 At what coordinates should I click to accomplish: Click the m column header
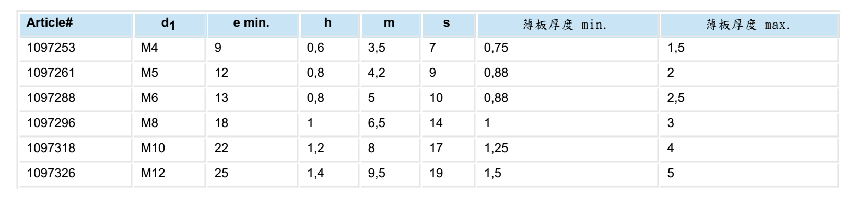tap(391, 24)
